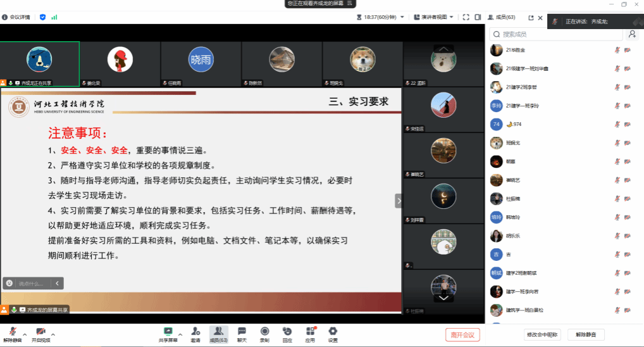The height and width of the screenshot is (347, 644).
Task: Open the Invite (邀请) icon in toolbar
Action: (195, 332)
